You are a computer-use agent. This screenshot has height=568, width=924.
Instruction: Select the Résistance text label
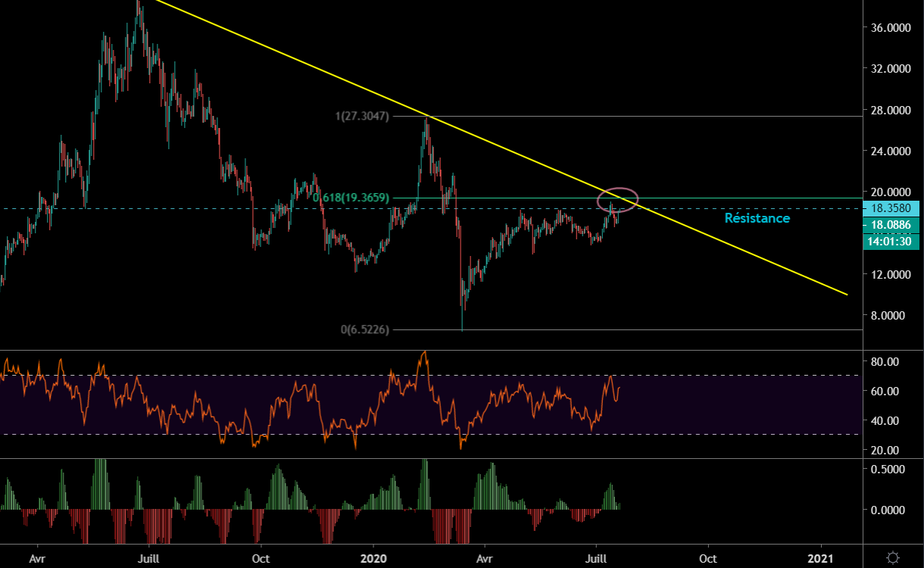tap(757, 218)
